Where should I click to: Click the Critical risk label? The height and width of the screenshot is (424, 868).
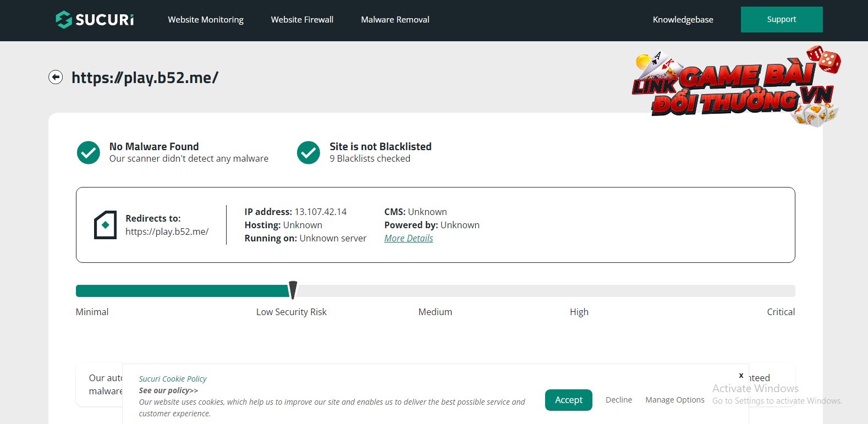(x=781, y=312)
